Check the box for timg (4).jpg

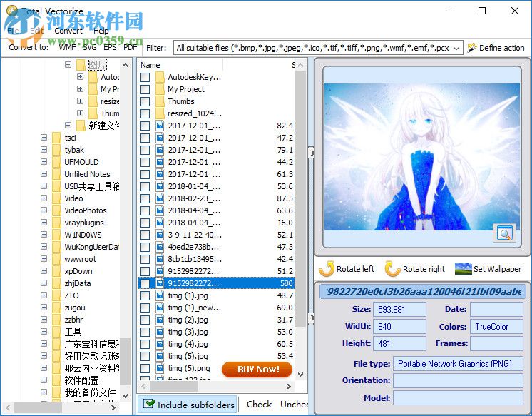tap(145, 344)
